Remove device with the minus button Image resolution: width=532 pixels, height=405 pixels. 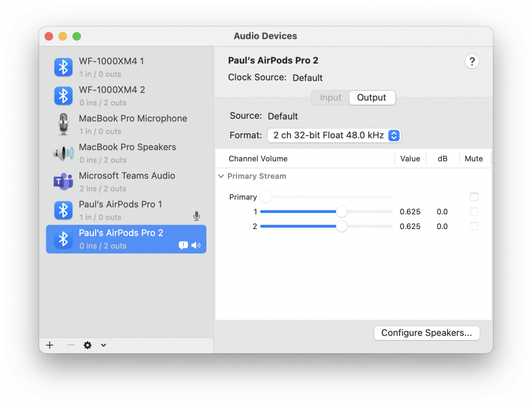click(71, 345)
